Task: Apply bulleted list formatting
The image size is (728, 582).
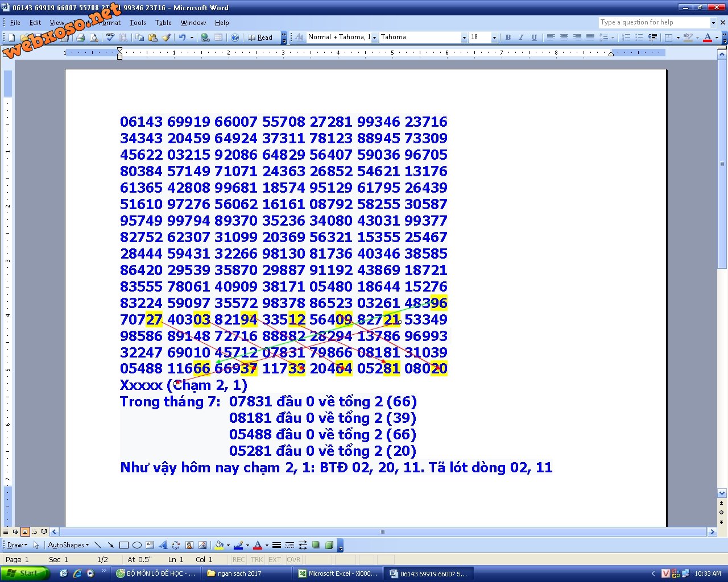Action: tap(639, 38)
